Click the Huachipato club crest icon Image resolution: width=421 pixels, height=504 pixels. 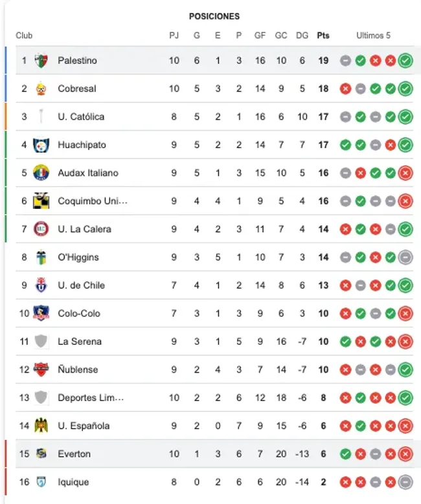[41, 145]
